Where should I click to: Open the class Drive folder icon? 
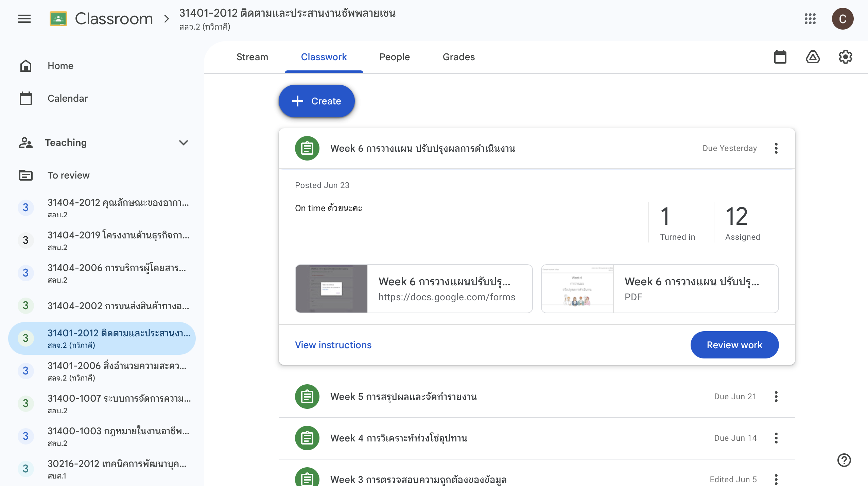click(813, 57)
